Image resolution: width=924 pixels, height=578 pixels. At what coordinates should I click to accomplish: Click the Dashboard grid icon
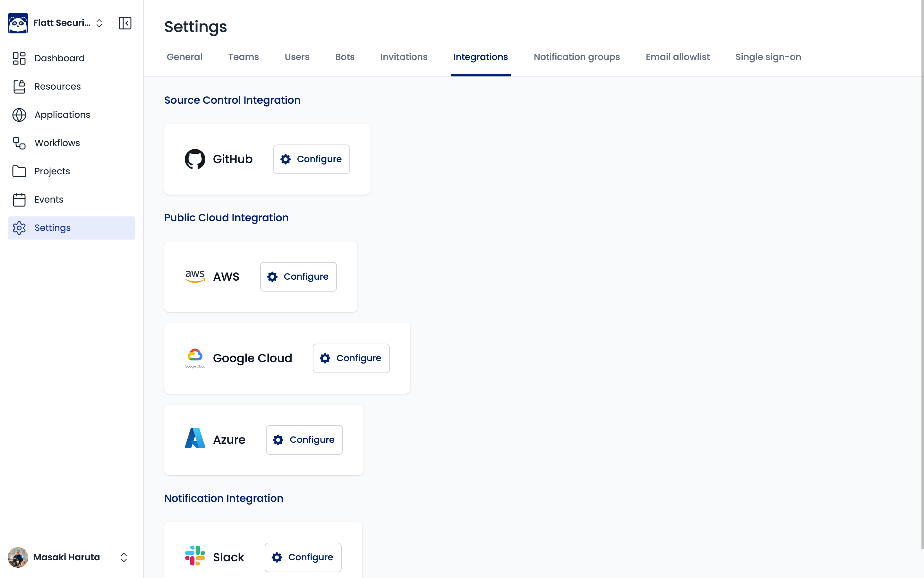point(19,58)
